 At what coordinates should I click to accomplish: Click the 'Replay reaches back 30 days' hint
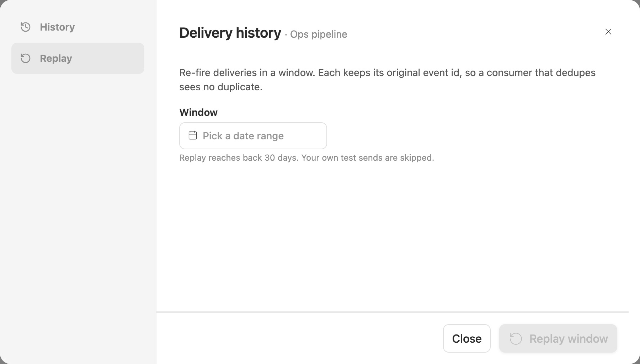[306, 158]
